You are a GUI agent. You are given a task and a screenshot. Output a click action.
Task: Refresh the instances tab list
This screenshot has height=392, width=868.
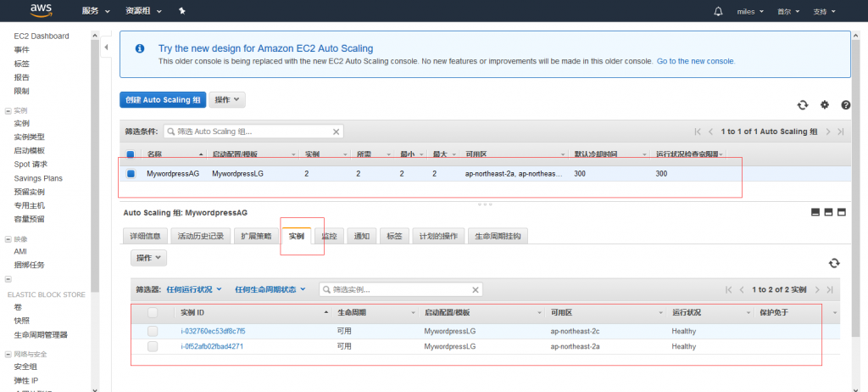[834, 263]
